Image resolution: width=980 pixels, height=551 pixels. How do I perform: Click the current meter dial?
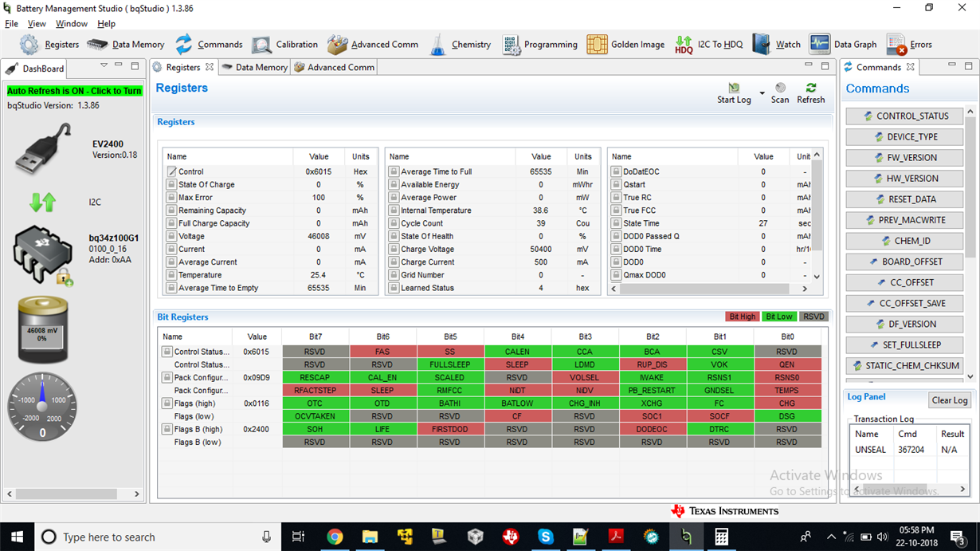point(42,407)
